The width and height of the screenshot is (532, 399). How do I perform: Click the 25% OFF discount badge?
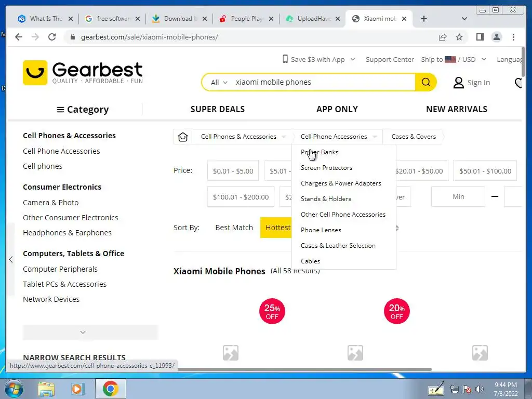click(x=272, y=311)
